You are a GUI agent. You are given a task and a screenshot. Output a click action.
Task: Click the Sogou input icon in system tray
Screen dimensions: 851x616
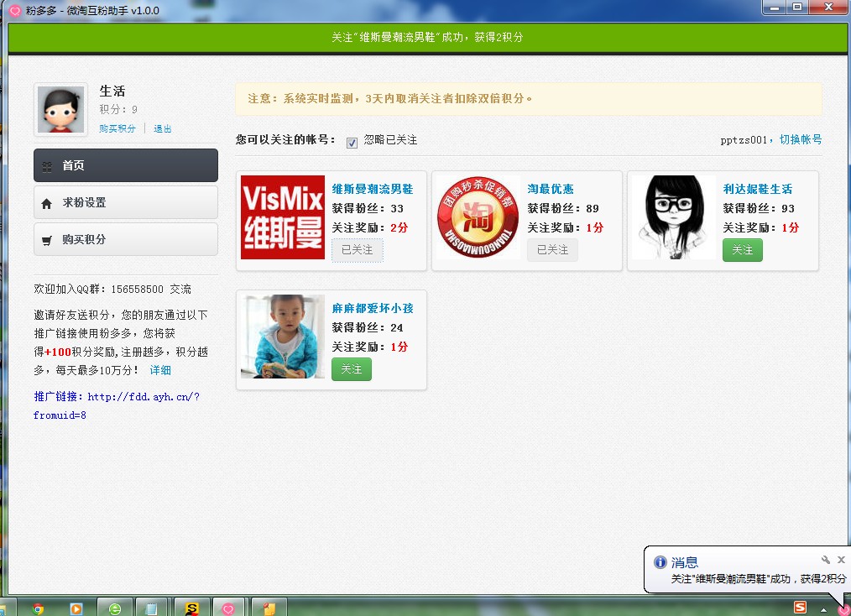click(801, 608)
